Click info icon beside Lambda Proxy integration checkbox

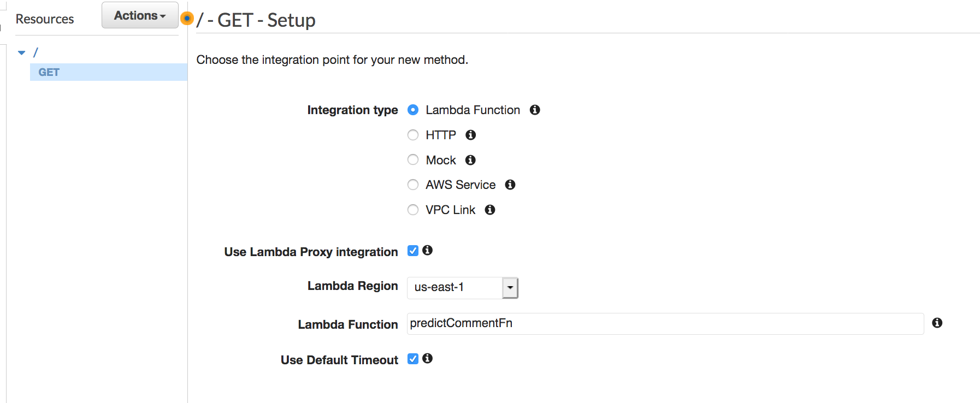[x=428, y=250]
